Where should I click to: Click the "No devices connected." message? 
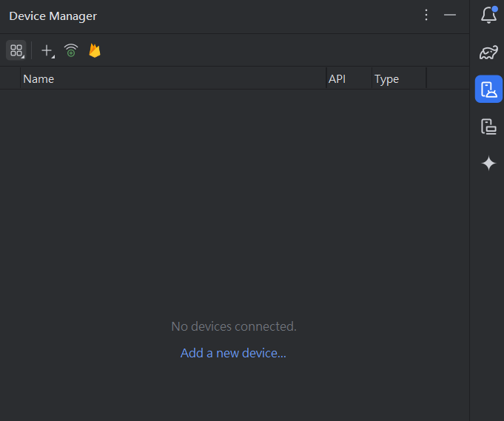click(x=233, y=326)
